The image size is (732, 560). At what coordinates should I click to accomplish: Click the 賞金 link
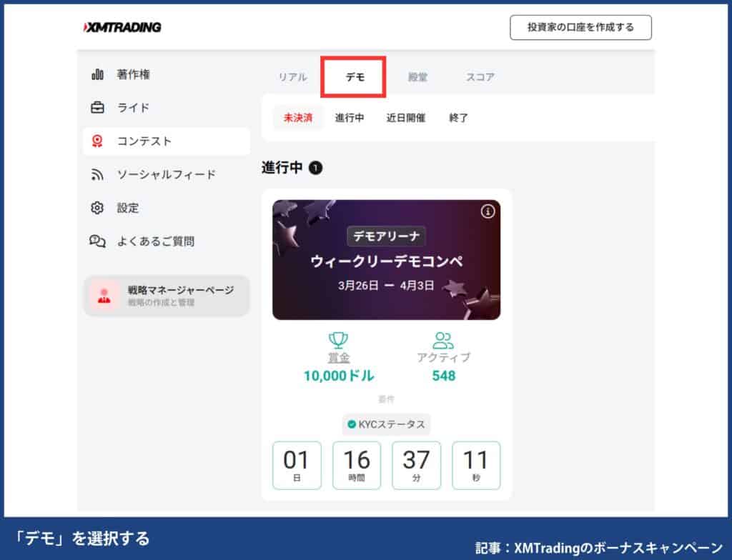338,358
